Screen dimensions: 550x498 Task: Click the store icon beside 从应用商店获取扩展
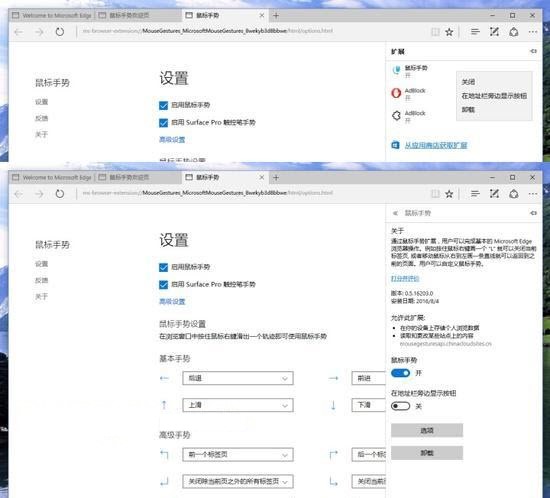coord(395,145)
